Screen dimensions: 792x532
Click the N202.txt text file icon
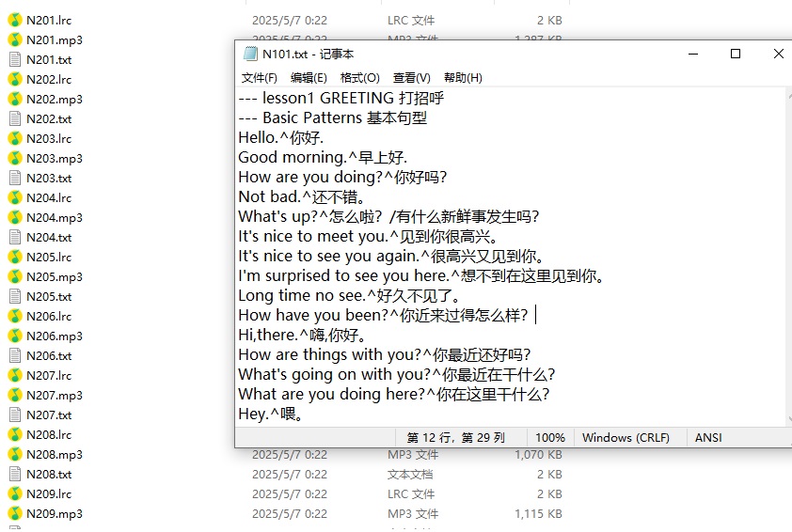14,118
